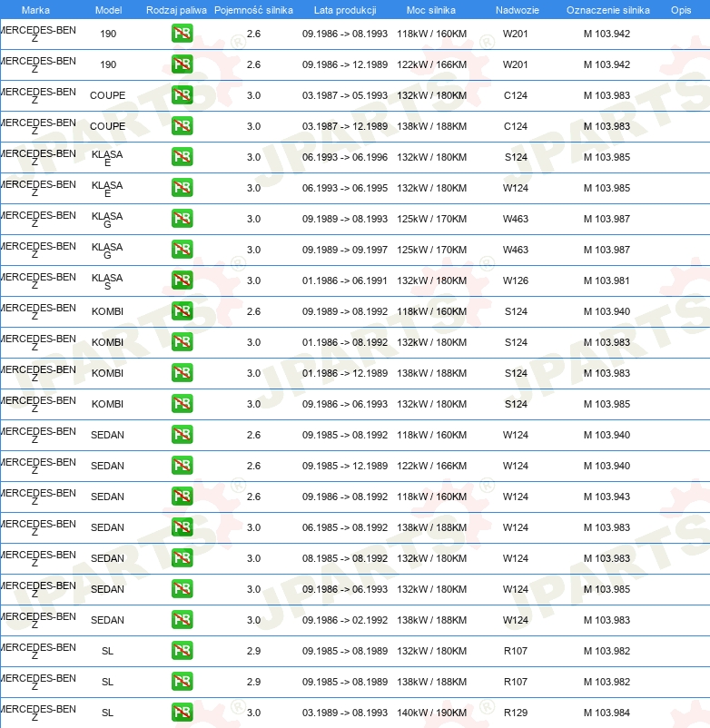Click the fuel icon in the SEDAN 08.1985 -> 08.1992 row
This screenshot has width=710, height=728.
click(182, 558)
